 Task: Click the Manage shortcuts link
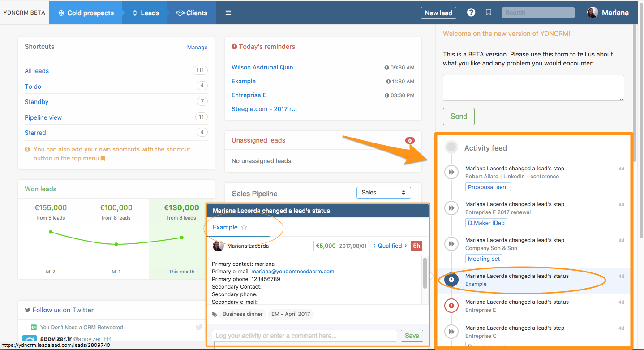(x=197, y=47)
